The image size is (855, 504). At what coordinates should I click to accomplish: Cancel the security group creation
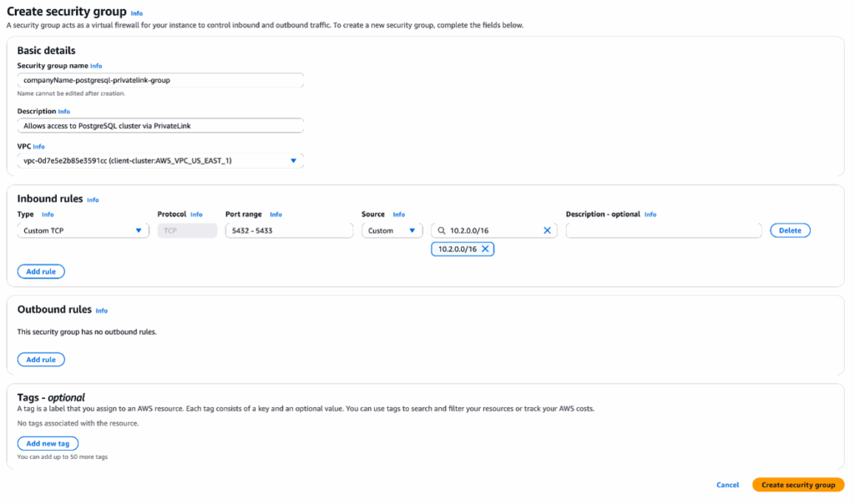pos(727,485)
